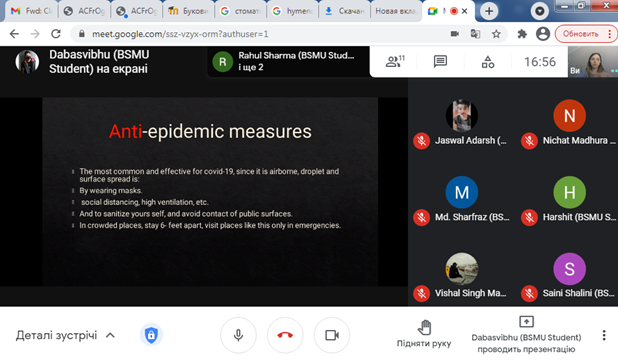Open the tab search dropdown arrow
618x363 pixels.
tap(540, 11)
